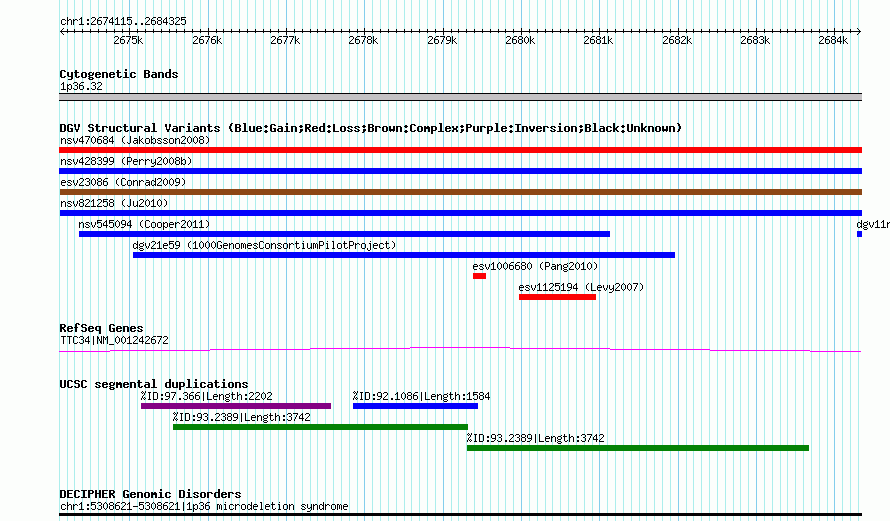The image size is (890, 521).
Task: Click the UCSC segmental duplications track title
Action: [x=154, y=384]
